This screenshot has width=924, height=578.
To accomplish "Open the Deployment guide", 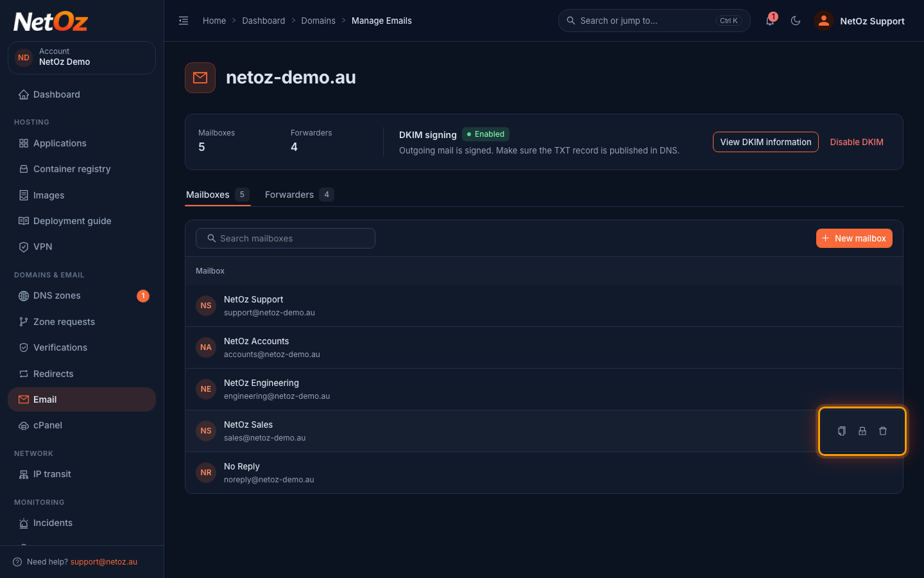I will (x=81, y=221).
